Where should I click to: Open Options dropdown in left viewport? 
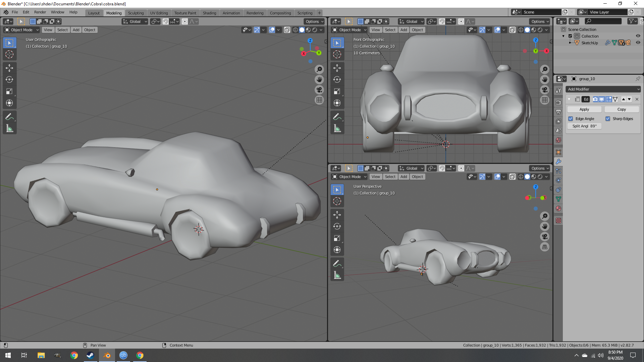[315, 21]
